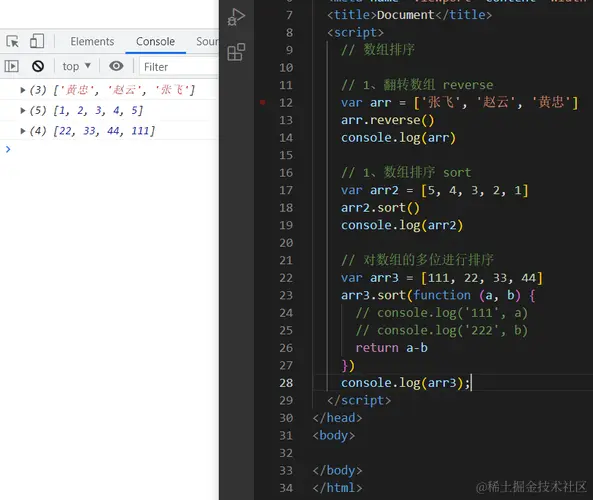Open the top context dropdown
593x500 pixels.
pyautogui.click(x=77, y=67)
